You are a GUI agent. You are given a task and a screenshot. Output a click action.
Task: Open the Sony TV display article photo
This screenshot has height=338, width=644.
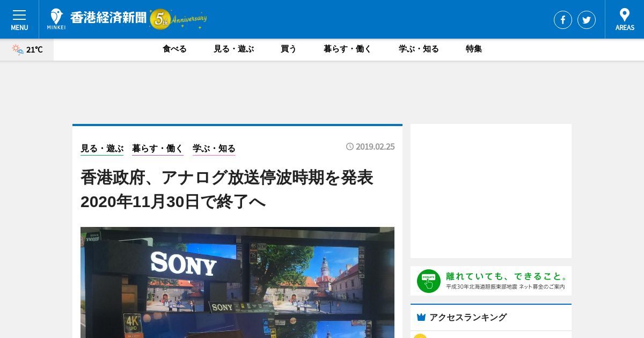pos(237,282)
